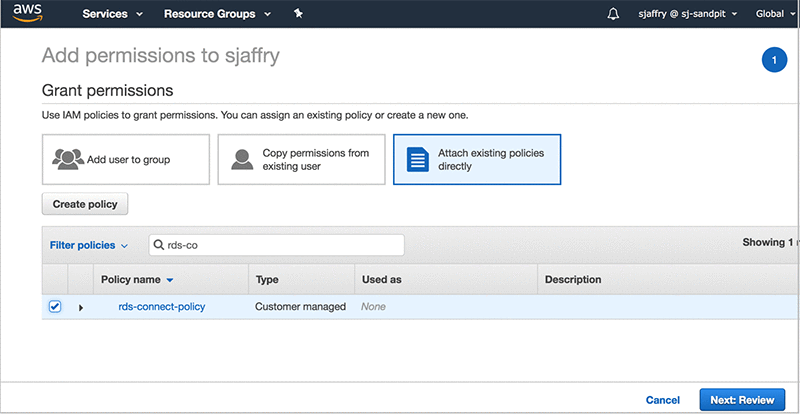Open the Filter policies dropdown

pyautogui.click(x=89, y=245)
